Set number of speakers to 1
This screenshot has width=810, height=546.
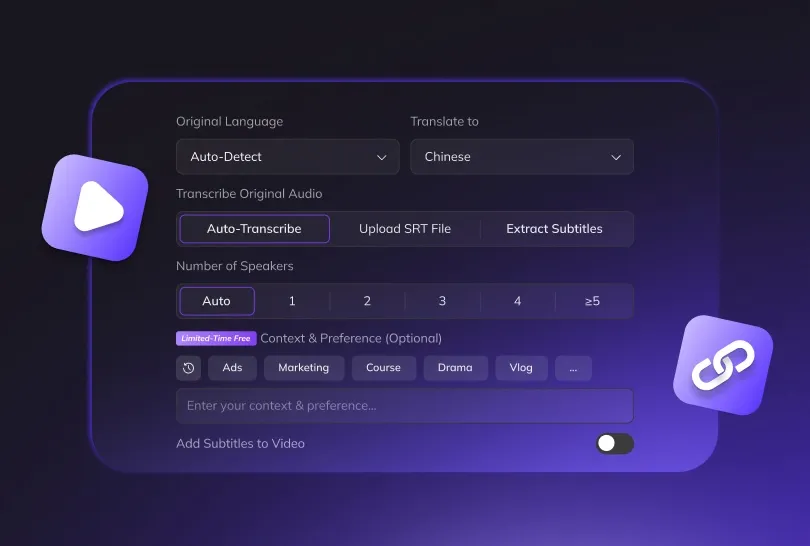tap(292, 301)
